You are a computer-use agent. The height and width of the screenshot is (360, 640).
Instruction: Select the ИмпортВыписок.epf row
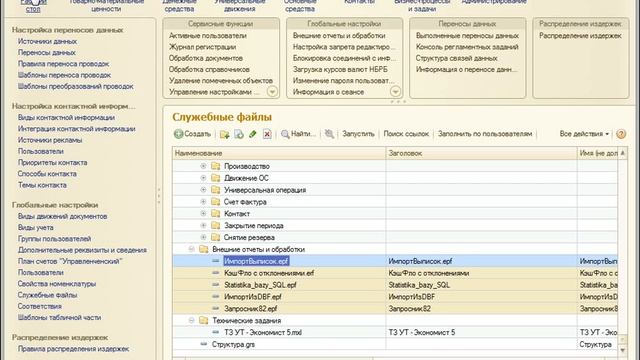tap(395, 261)
